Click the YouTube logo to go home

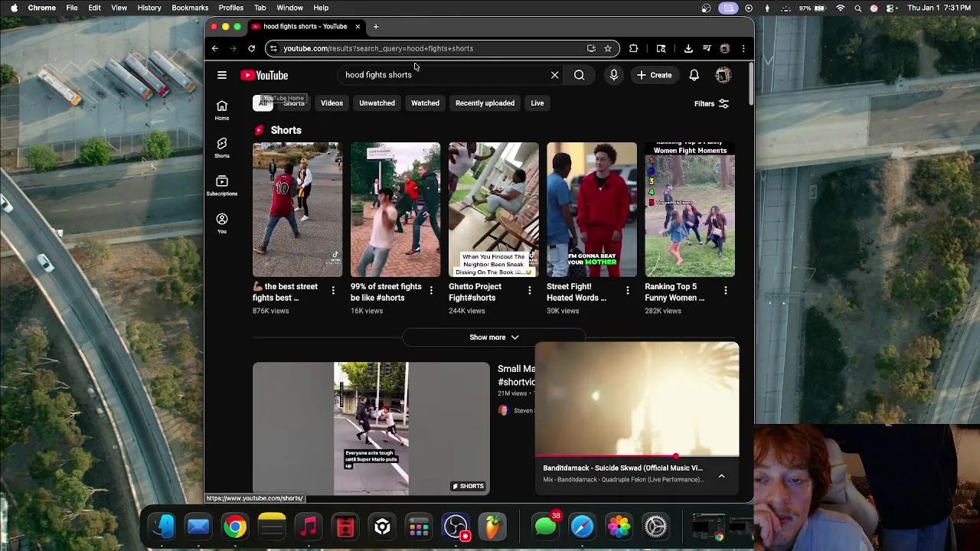point(264,75)
